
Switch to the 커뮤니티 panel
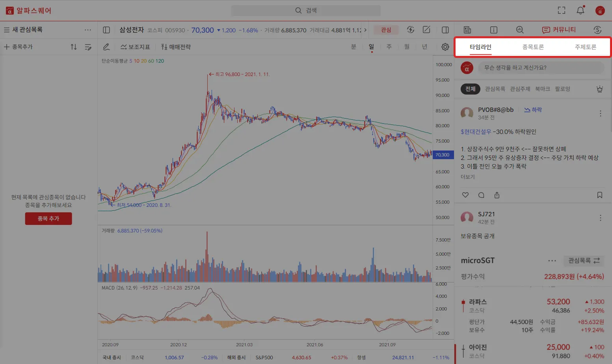(559, 30)
